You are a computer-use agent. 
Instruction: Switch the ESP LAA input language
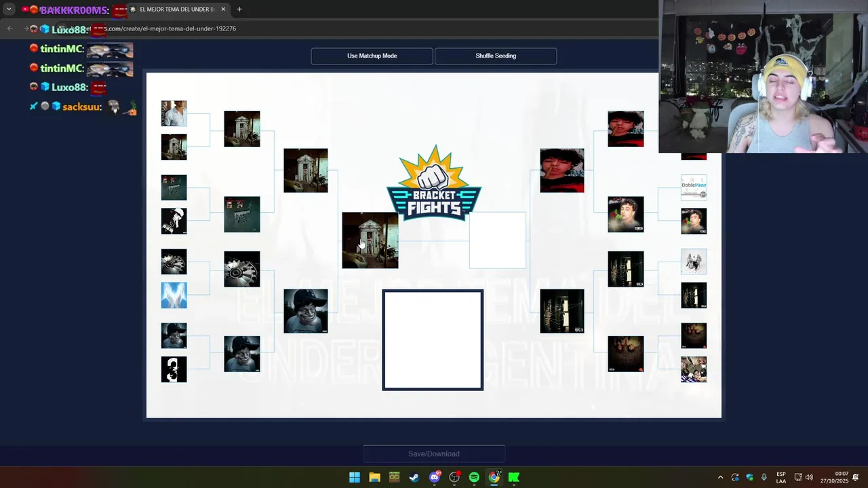781,477
